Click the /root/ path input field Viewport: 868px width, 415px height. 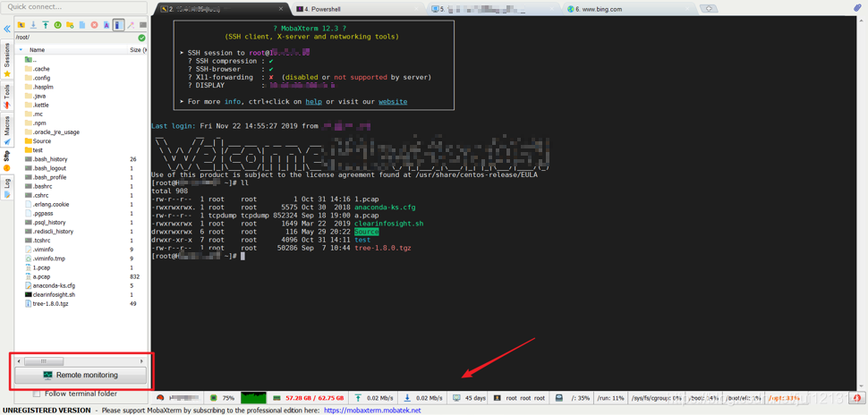[x=76, y=38]
